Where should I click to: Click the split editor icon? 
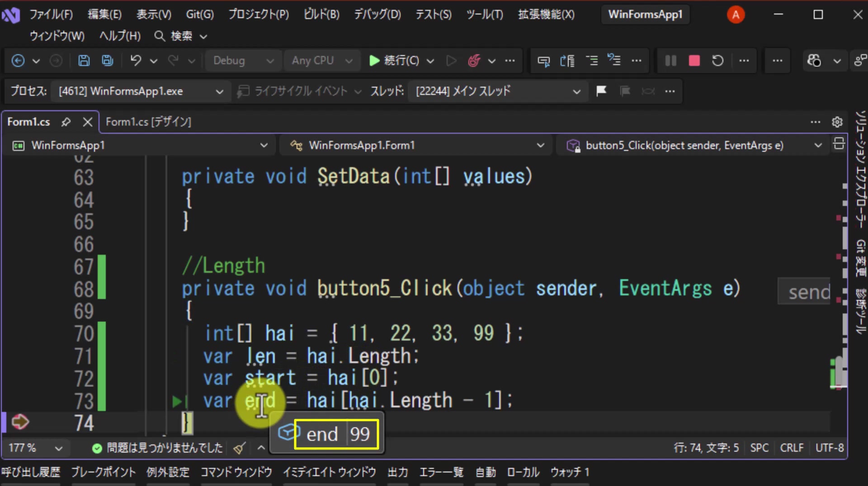839,144
